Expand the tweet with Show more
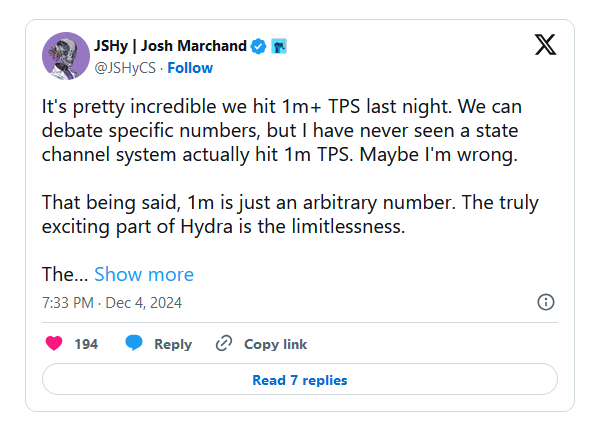 [x=144, y=274]
